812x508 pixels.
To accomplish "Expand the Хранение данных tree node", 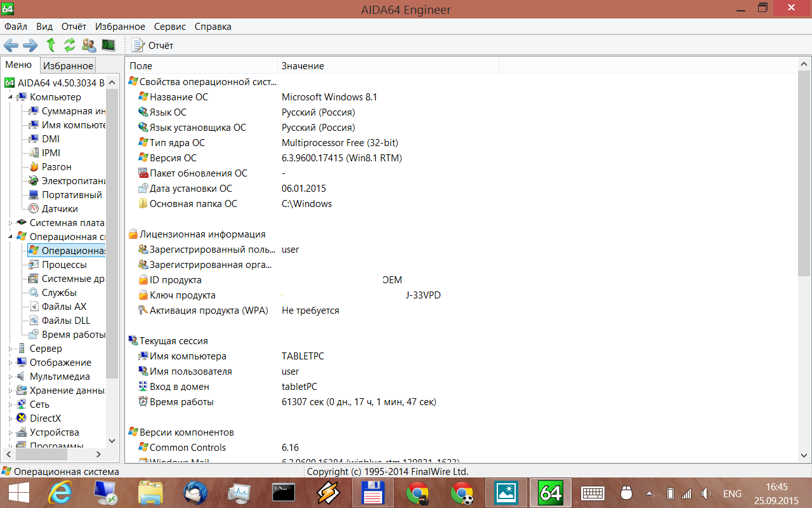I will [x=10, y=391].
